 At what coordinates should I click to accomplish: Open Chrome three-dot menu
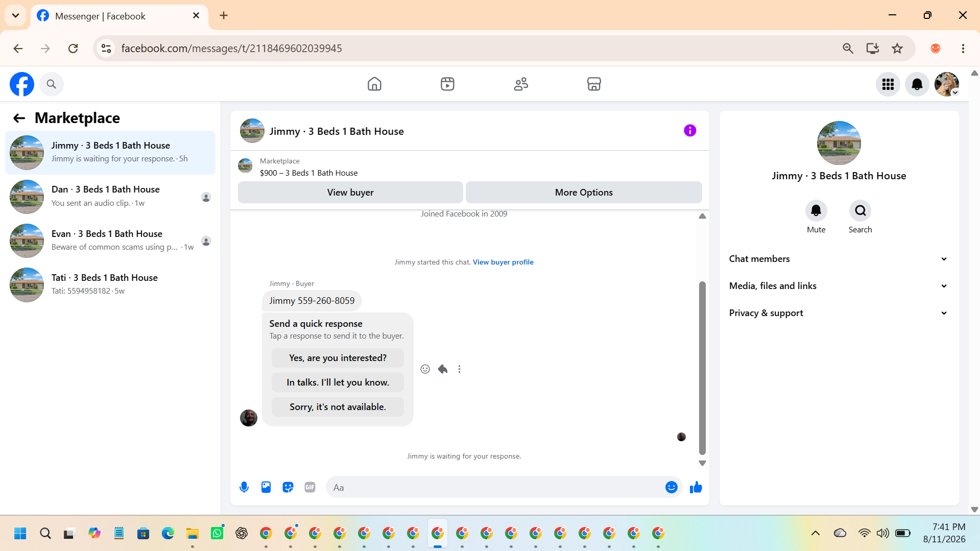(963, 49)
